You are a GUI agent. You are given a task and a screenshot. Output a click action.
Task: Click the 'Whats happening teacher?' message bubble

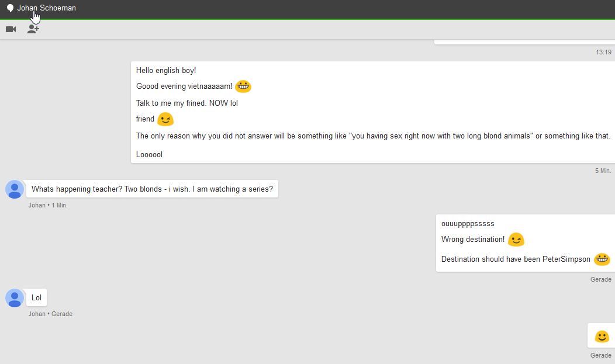click(152, 189)
